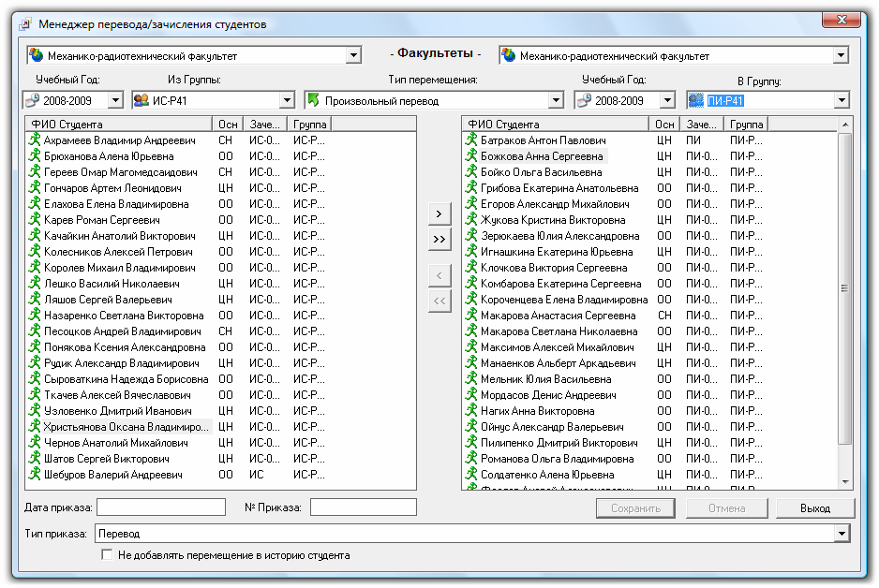Click globe icon in left faculty selector
879x588 pixels.
(36, 55)
